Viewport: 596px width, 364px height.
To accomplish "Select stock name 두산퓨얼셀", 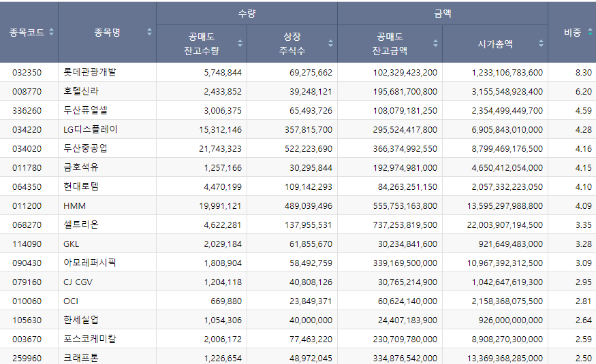I will [86, 110].
